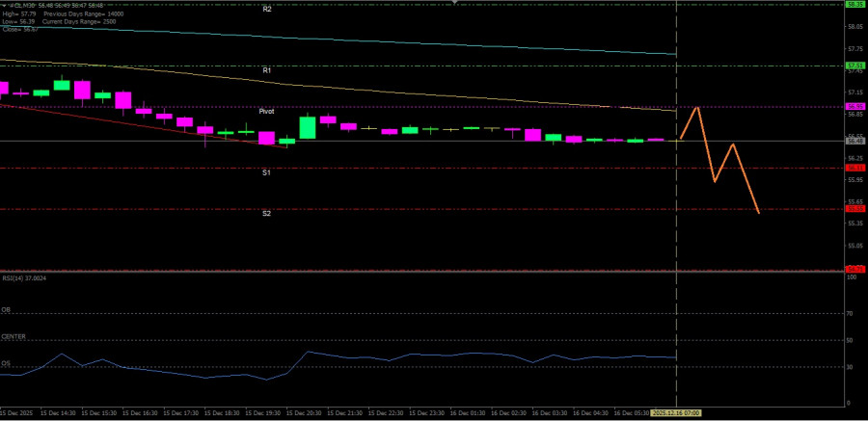868x421 pixels.
Task: Select the red descending trend line
Action: point(144,125)
